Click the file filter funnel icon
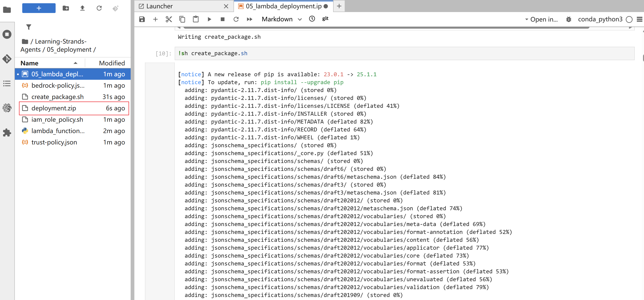 click(x=29, y=27)
